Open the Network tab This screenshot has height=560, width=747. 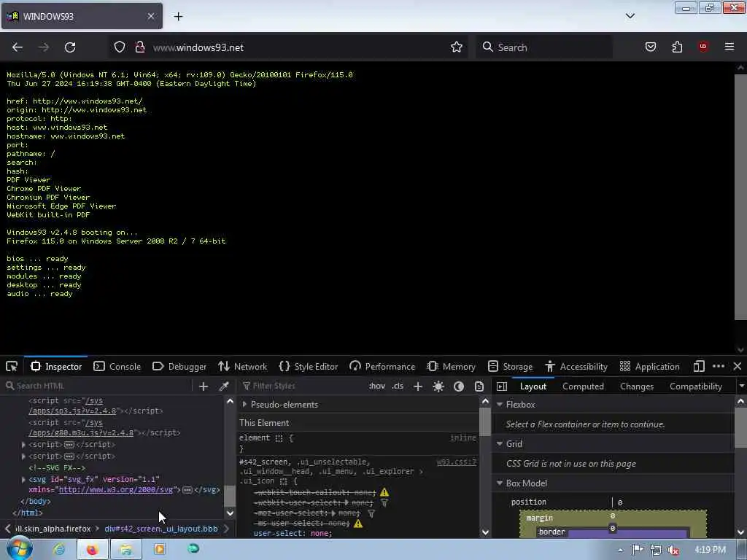[242, 366]
